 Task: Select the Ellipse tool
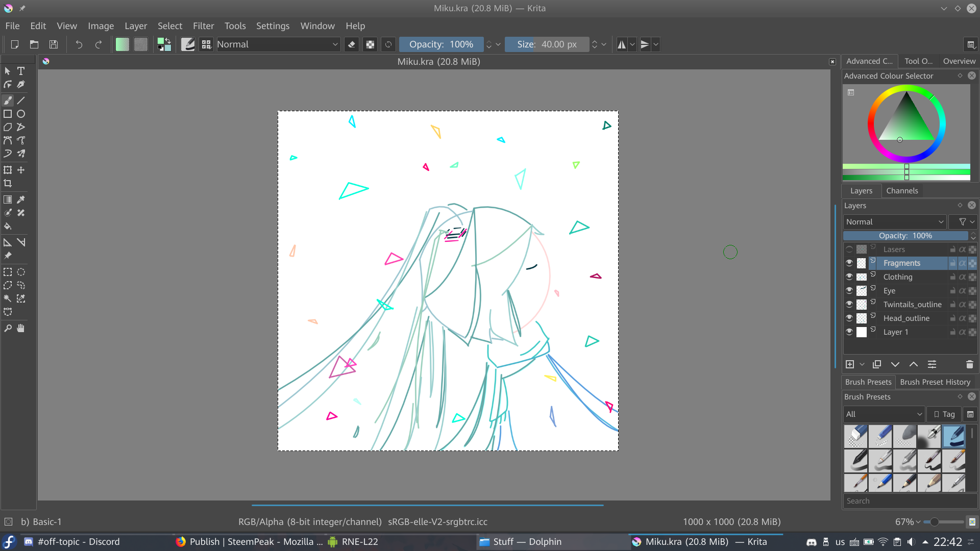[21, 114]
